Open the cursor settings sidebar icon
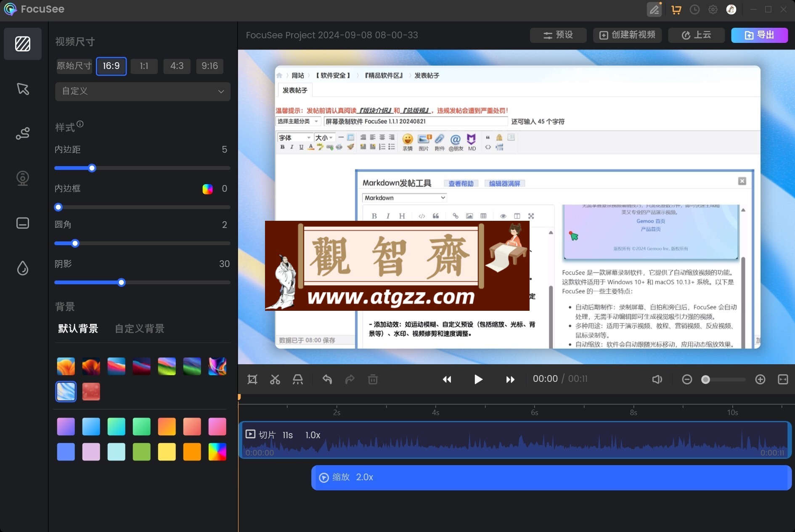795x532 pixels. click(x=23, y=89)
